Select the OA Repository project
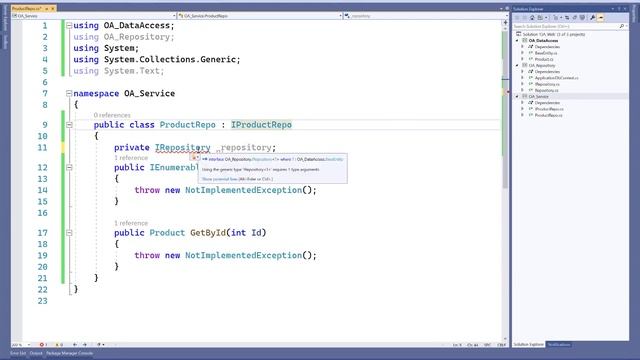Image resolution: width=640 pixels, height=360 pixels. coord(542,65)
